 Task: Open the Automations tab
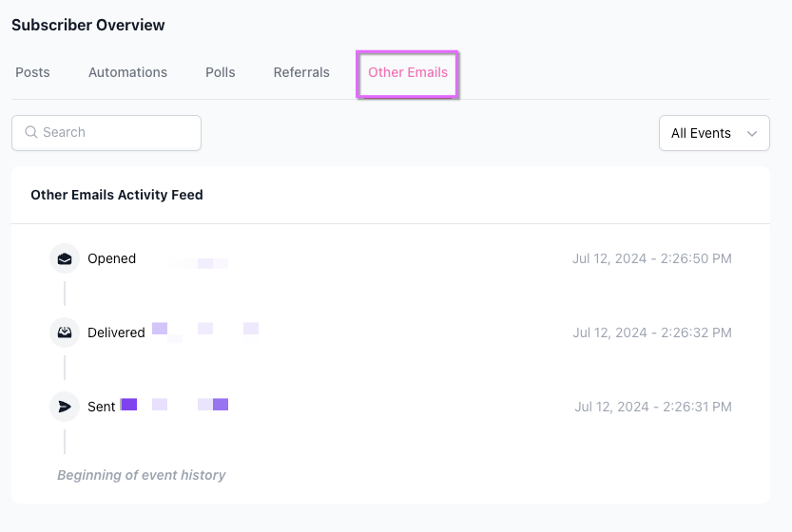(x=127, y=72)
